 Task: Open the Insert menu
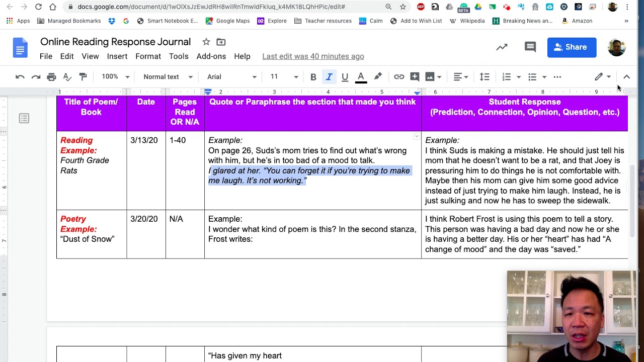coord(117,56)
